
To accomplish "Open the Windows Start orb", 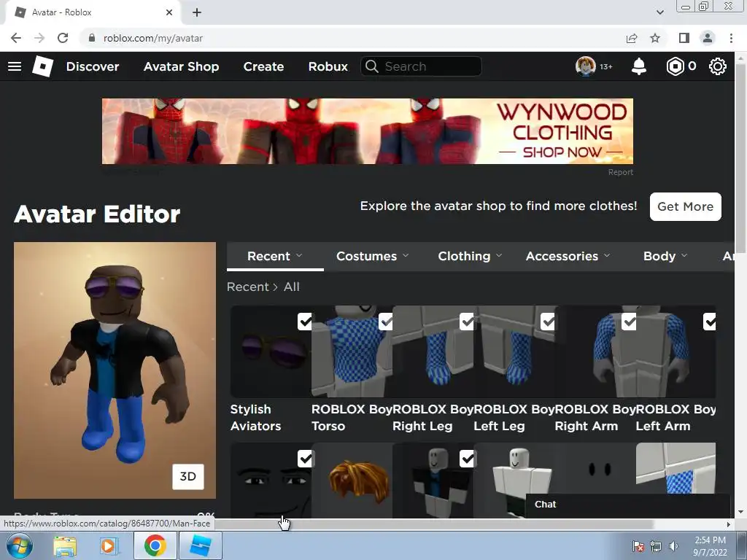I will [19, 545].
